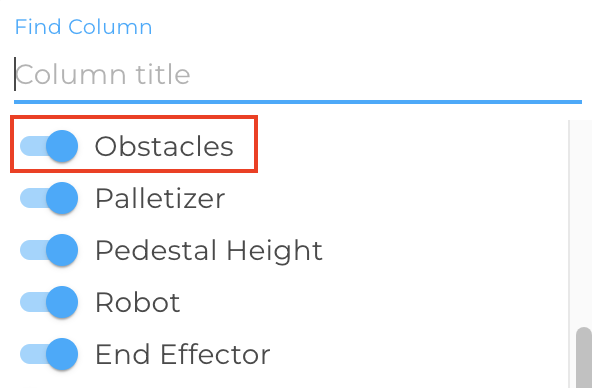Disable the Palletizer column toggle
The image size is (592, 388).
point(49,198)
